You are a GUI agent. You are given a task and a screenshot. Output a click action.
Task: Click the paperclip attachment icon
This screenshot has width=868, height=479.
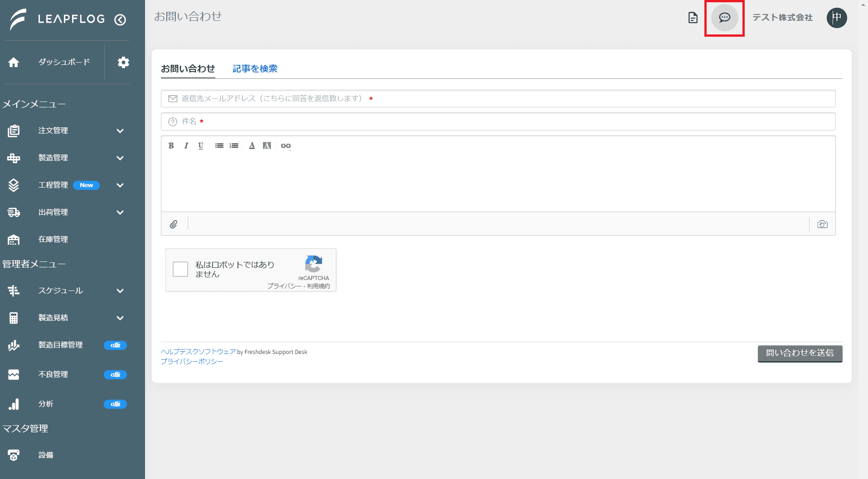[x=174, y=224]
